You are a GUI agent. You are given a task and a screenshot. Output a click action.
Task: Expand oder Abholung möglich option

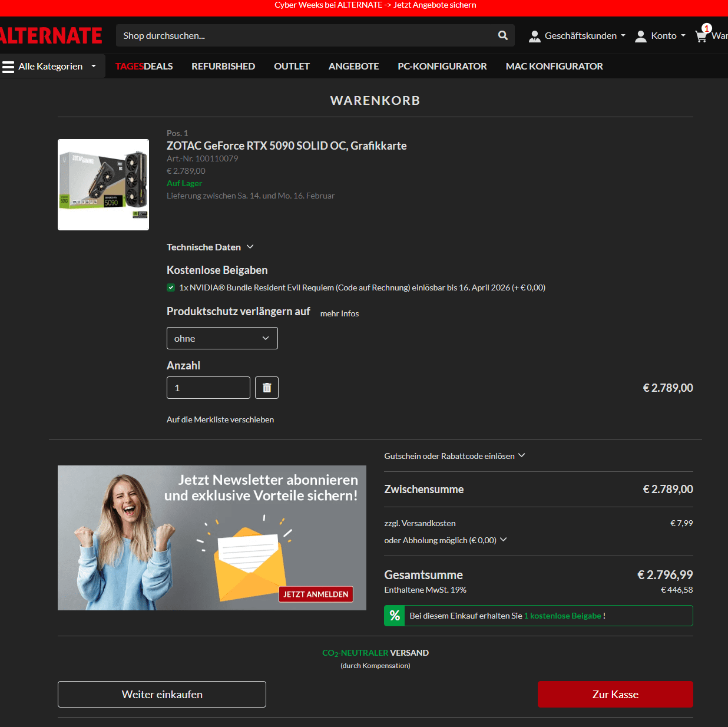pos(445,540)
